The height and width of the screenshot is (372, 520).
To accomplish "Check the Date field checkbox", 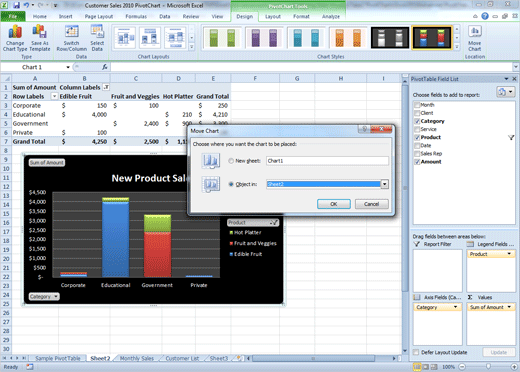I will (x=417, y=145).
